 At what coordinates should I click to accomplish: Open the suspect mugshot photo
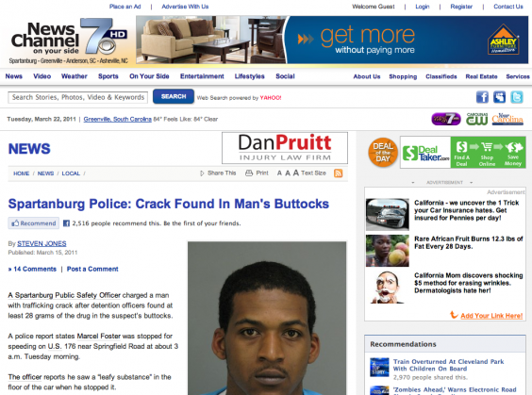click(x=267, y=318)
